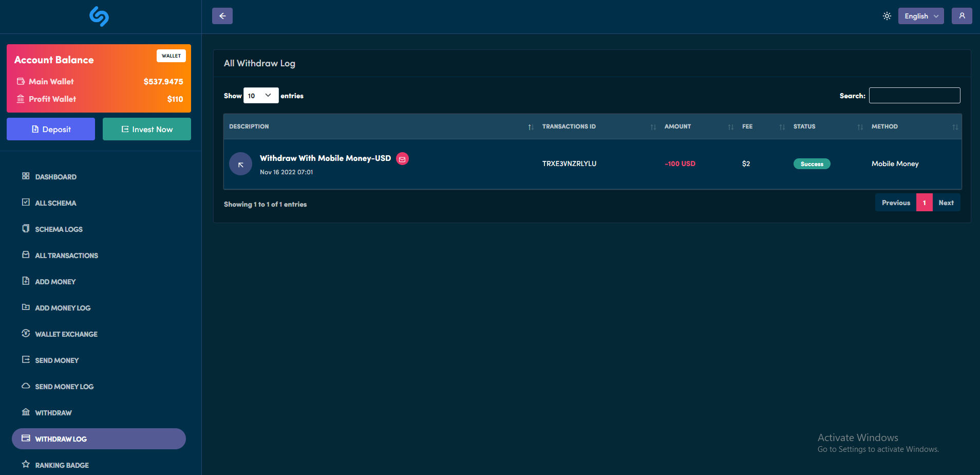The height and width of the screenshot is (475, 980).
Task: Go to Wallet Exchange menu item
Action: pyautogui.click(x=66, y=334)
